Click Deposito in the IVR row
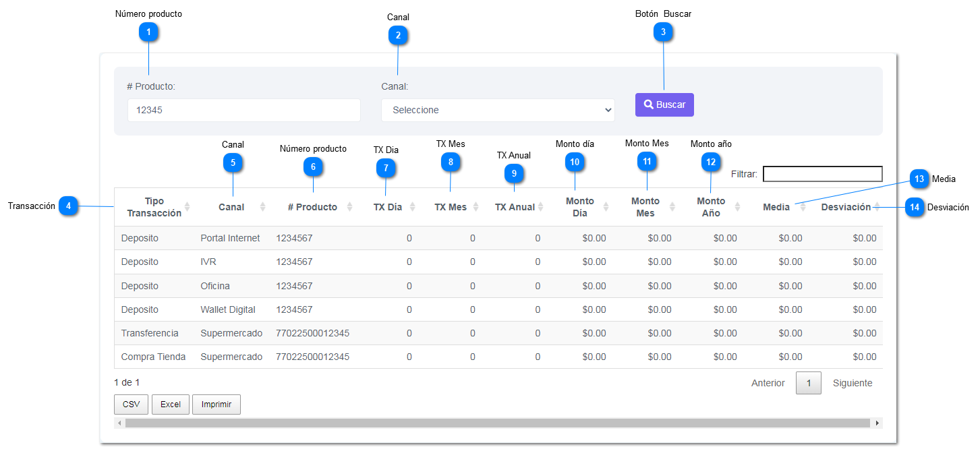 pos(140,262)
